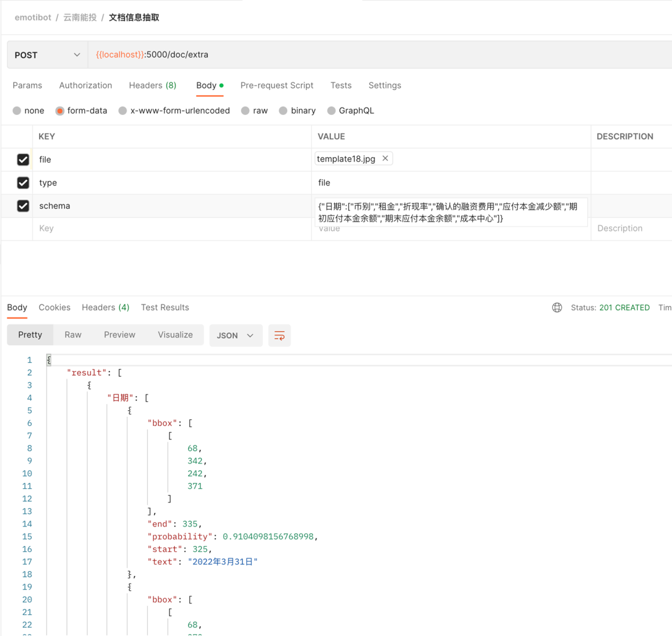Switch to the Authorization tab
The width and height of the screenshot is (672, 636).
[85, 85]
